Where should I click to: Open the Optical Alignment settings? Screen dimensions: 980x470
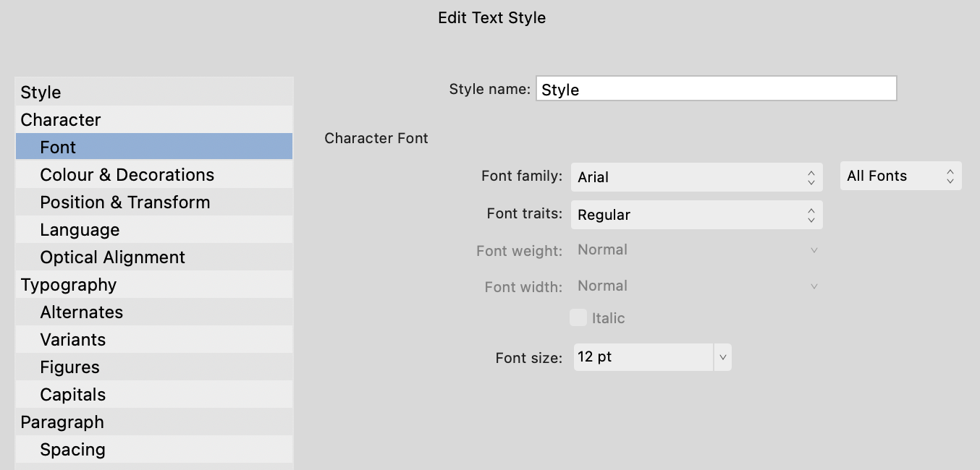112,257
